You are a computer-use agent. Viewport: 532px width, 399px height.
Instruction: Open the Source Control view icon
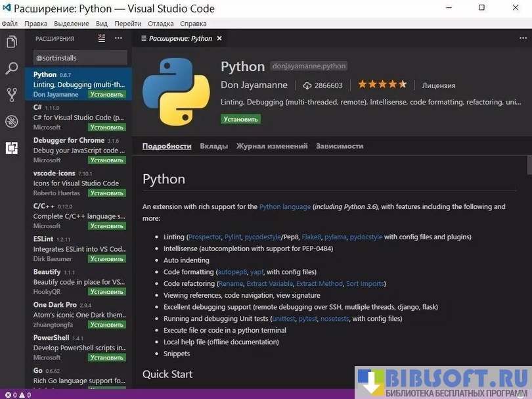pos(11,95)
